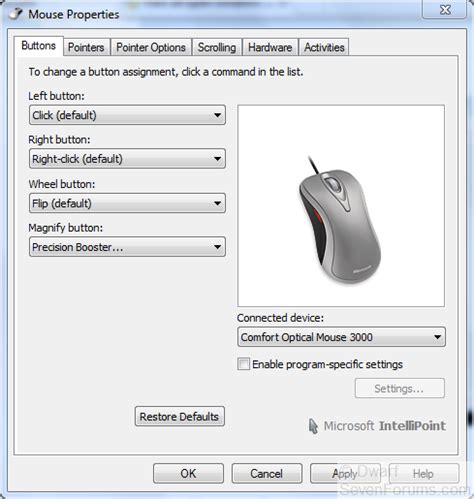Open the Connected device dropdown
This screenshot has height=499, width=474.
[x=341, y=337]
